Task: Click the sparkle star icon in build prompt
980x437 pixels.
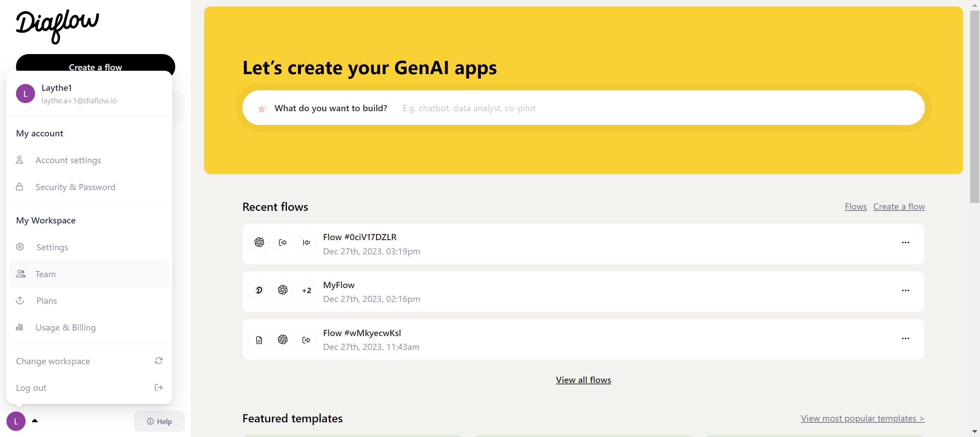Action: pyautogui.click(x=262, y=108)
